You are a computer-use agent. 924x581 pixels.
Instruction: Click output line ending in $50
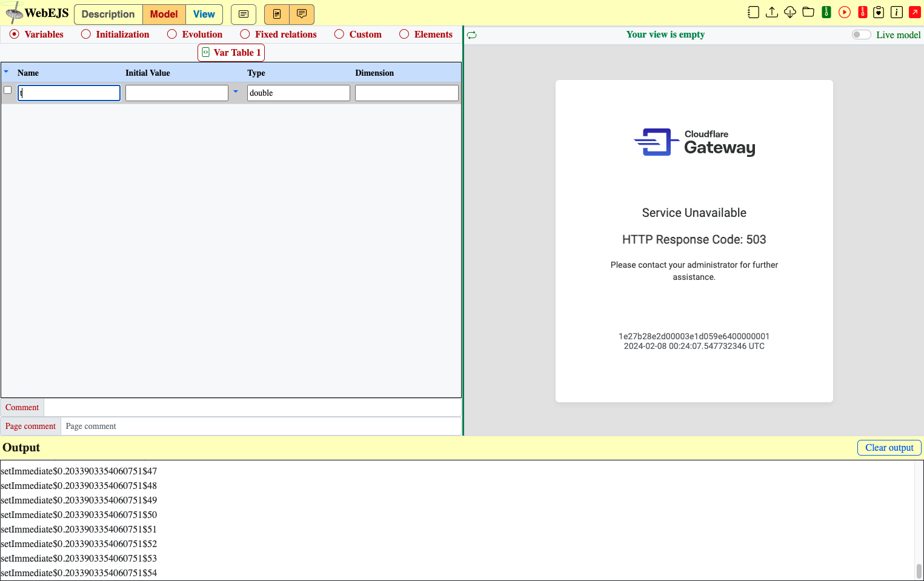point(79,514)
